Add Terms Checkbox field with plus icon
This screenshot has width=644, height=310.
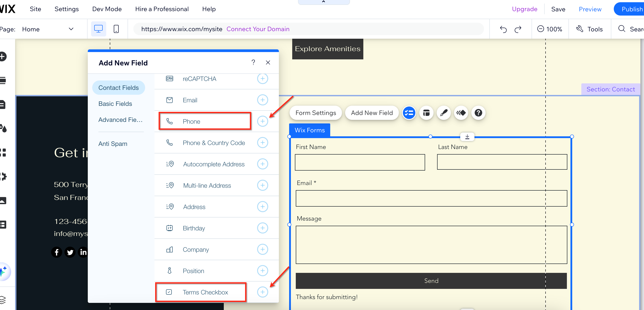(x=262, y=292)
